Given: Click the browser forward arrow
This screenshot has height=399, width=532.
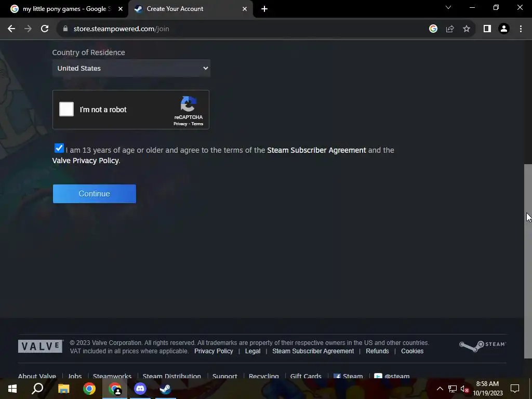Looking at the screenshot, I should click(x=28, y=29).
